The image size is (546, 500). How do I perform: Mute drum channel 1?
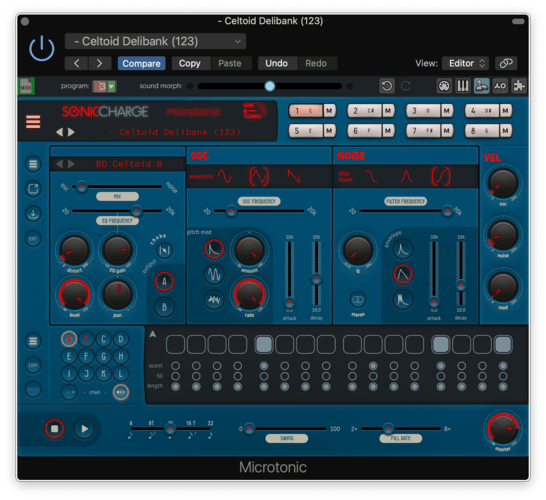(x=329, y=111)
